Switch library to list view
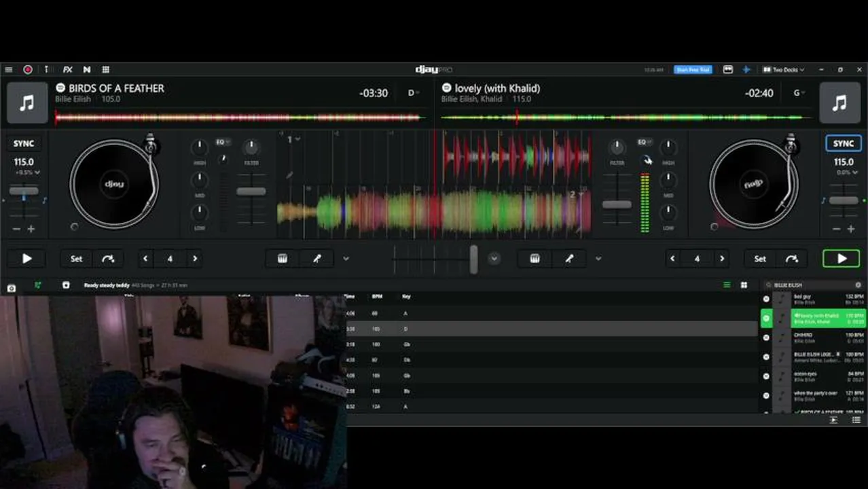Viewport: 868px width, 489px height. (727, 285)
